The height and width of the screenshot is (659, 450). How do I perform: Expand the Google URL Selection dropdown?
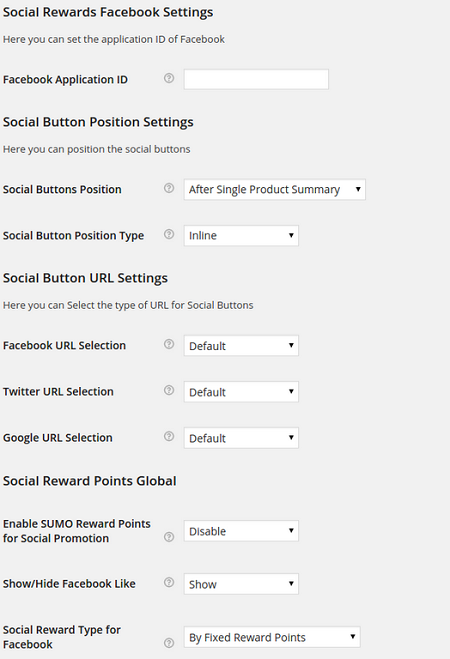click(x=241, y=438)
